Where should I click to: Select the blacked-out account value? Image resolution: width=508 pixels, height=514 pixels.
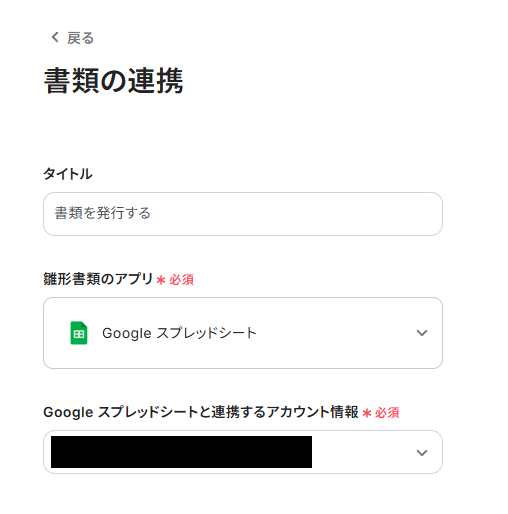(181, 452)
